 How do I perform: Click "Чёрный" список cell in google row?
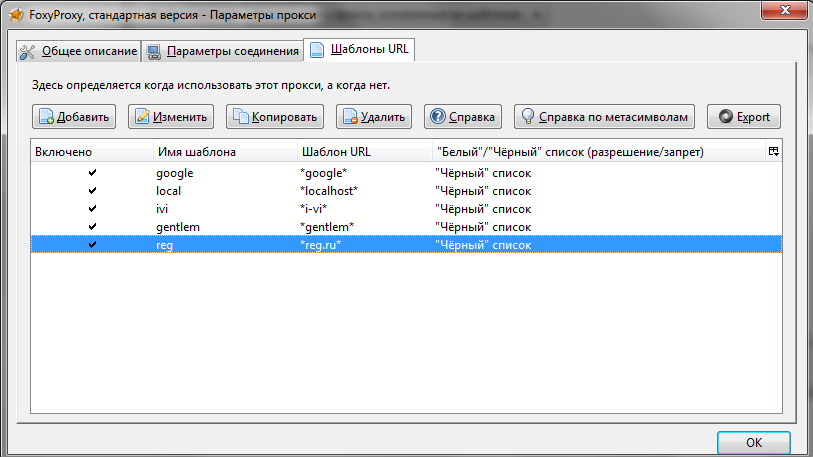pyautogui.click(x=483, y=173)
